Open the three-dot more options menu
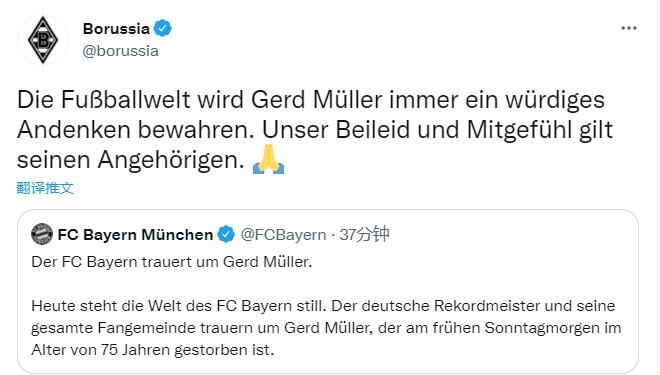This screenshot has height=375, width=660. pyautogui.click(x=628, y=28)
